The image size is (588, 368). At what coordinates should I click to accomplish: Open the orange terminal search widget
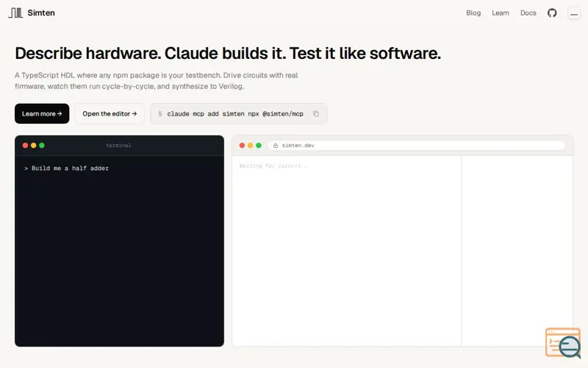pyautogui.click(x=563, y=342)
